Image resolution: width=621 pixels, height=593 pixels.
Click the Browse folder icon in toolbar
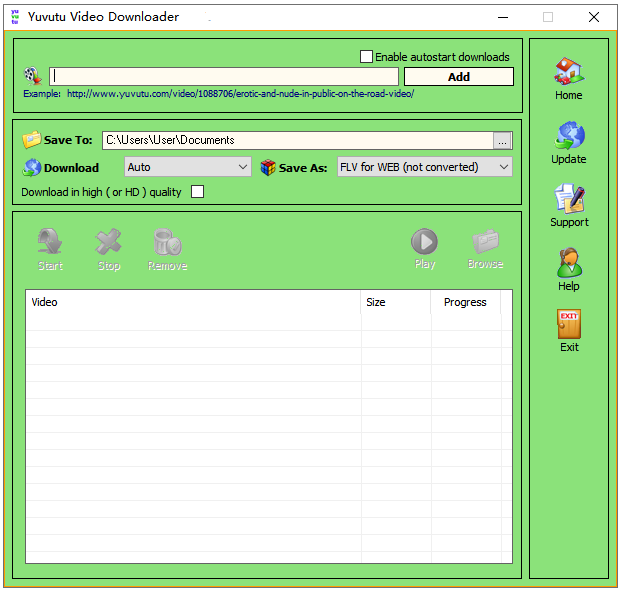point(485,241)
